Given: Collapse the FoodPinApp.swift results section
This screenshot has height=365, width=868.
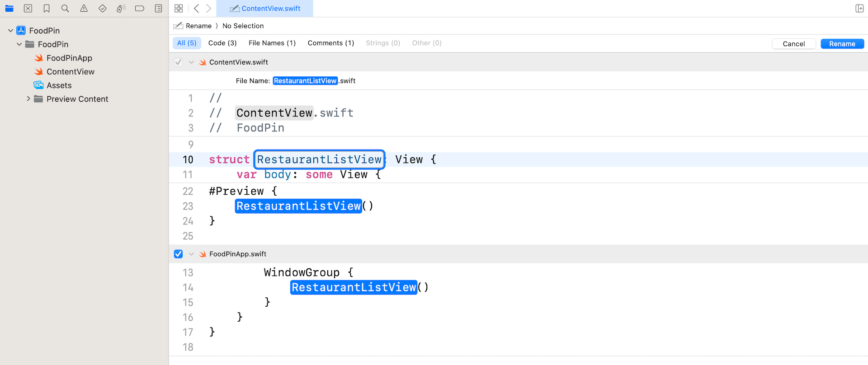Looking at the screenshot, I should (x=191, y=254).
